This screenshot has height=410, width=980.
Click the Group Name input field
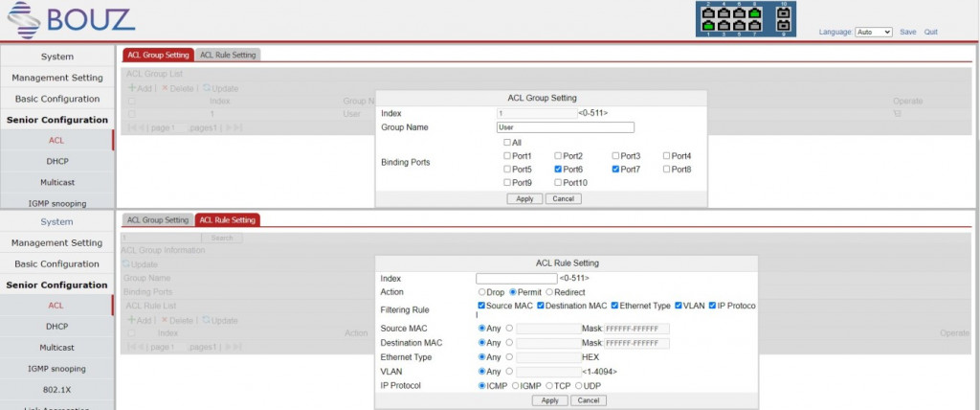tap(566, 126)
